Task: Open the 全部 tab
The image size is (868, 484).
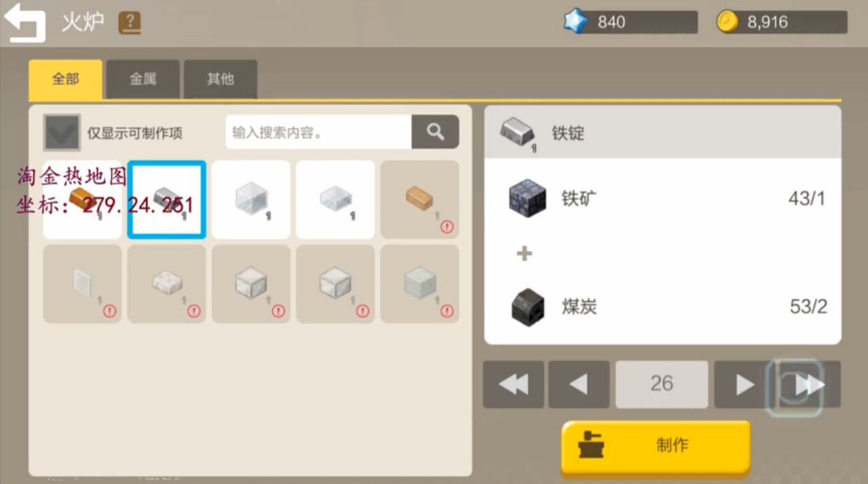Action: [x=65, y=80]
